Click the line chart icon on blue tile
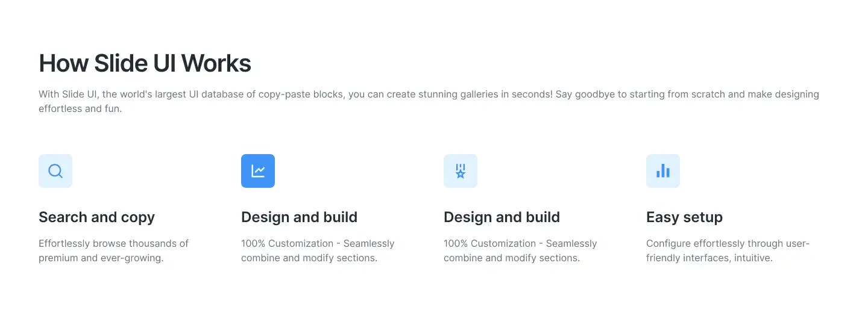 (258, 171)
